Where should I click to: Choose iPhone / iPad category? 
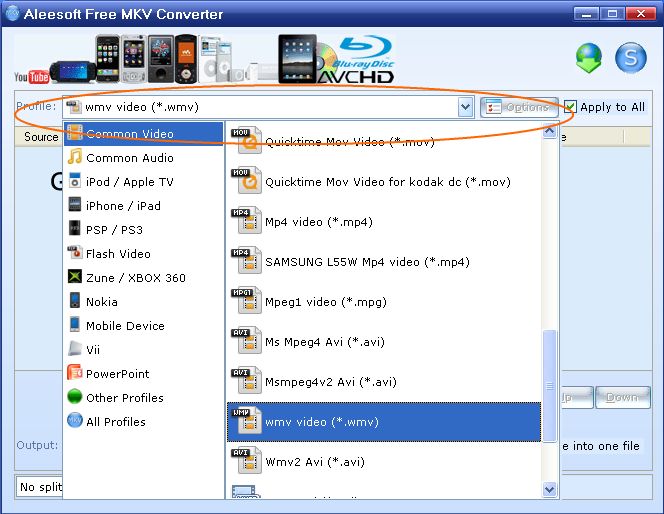click(144, 206)
